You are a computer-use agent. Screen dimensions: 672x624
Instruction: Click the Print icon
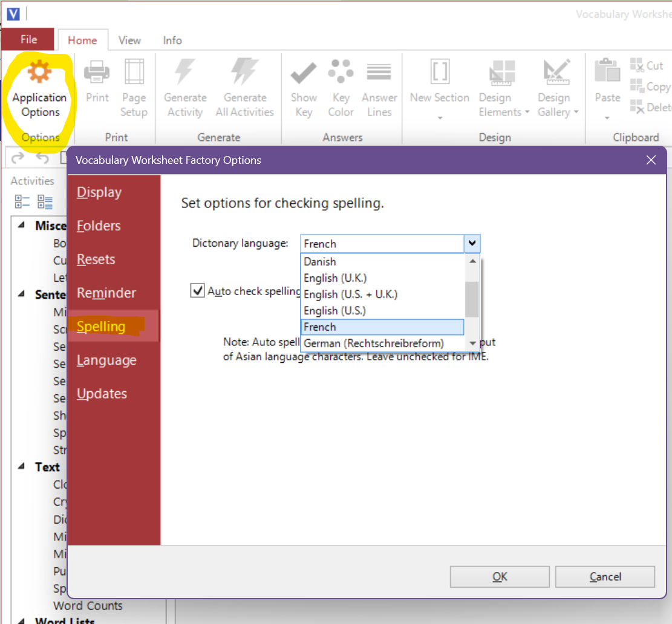[97, 71]
